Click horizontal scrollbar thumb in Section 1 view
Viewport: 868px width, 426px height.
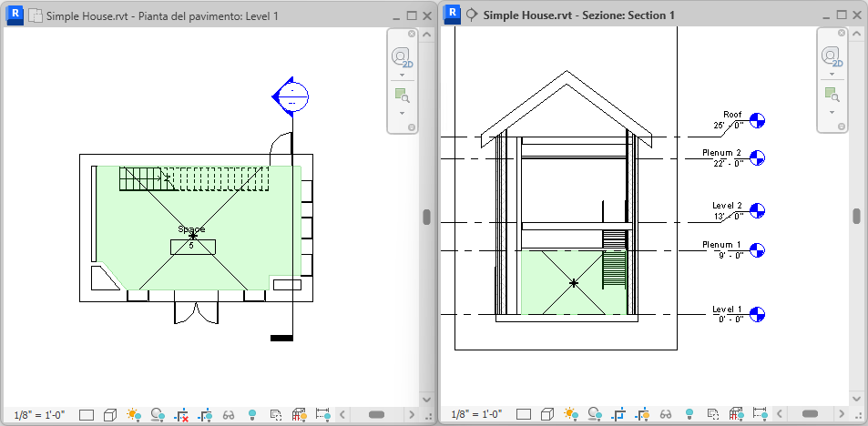[x=811, y=414]
